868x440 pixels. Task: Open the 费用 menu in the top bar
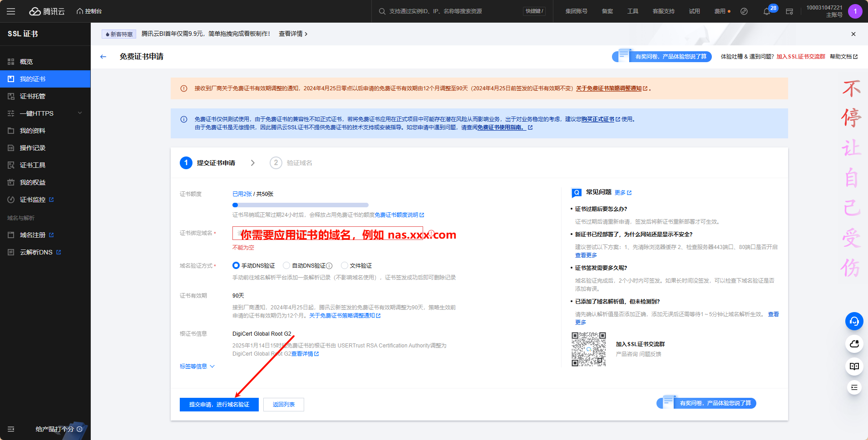point(720,11)
